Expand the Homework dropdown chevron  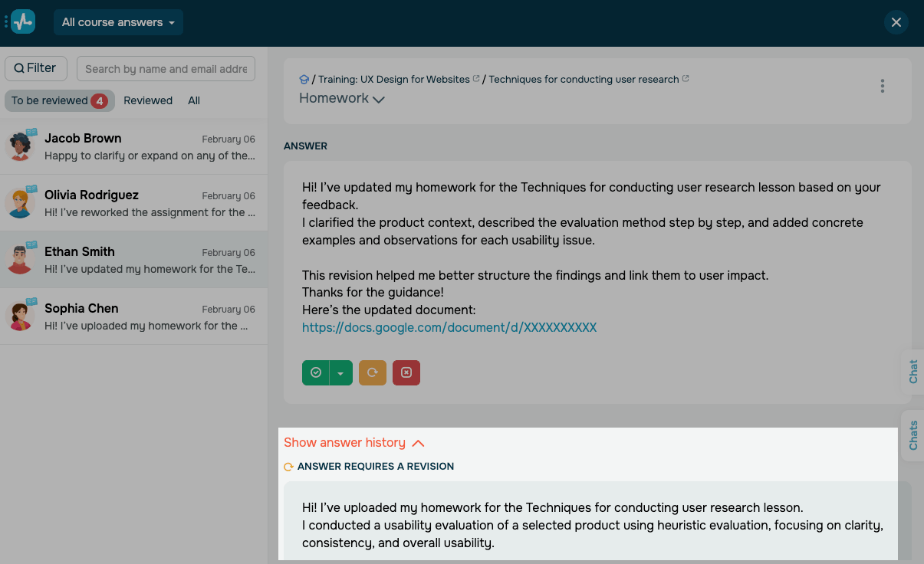coord(378,100)
